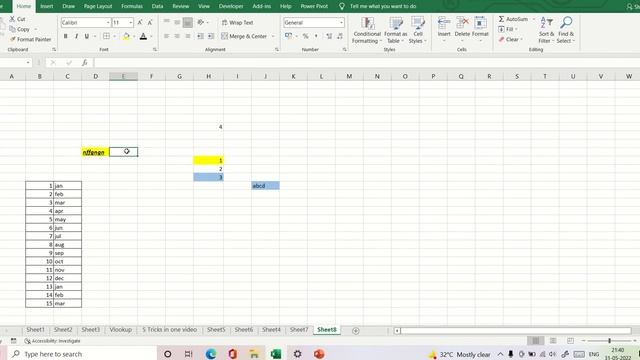Viewport: 640px width, 360px height.
Task: Increase font size with larger A
Action: pos(140,22)
